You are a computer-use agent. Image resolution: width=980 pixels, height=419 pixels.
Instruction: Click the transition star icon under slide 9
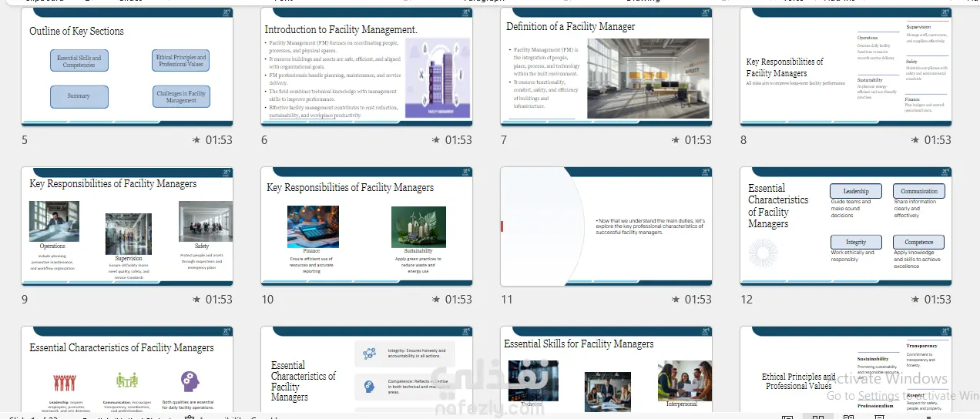tap(196, 299)
